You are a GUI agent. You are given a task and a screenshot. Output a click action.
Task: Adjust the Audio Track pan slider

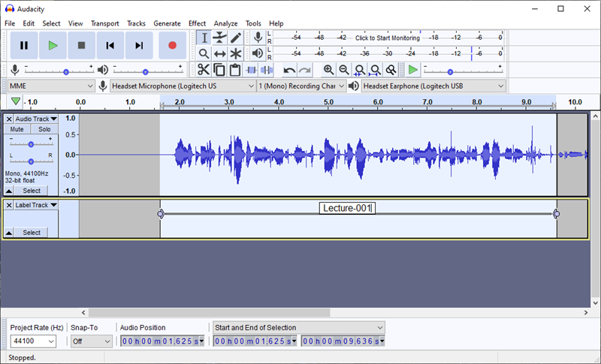point(31,161)
